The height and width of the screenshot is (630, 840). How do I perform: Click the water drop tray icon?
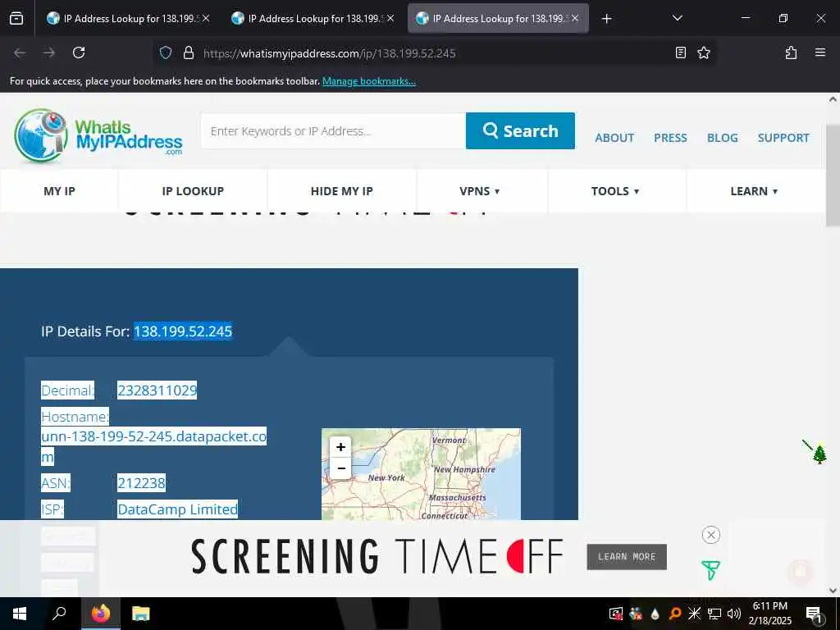pos(655,614)
